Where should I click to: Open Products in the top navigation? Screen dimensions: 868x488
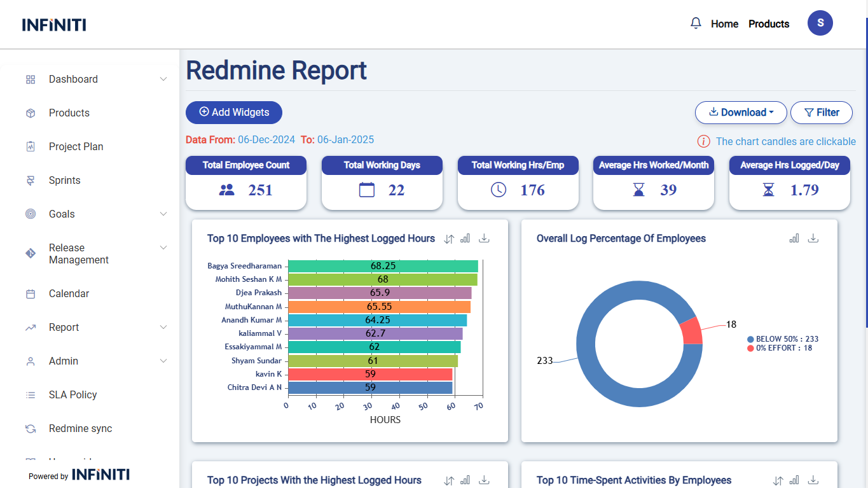(x=768, y=24)
